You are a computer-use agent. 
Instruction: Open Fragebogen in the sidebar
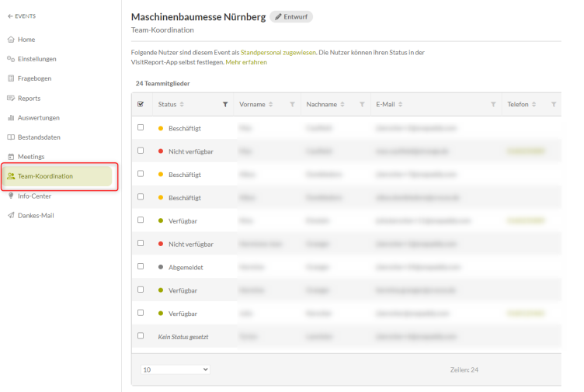35,78
